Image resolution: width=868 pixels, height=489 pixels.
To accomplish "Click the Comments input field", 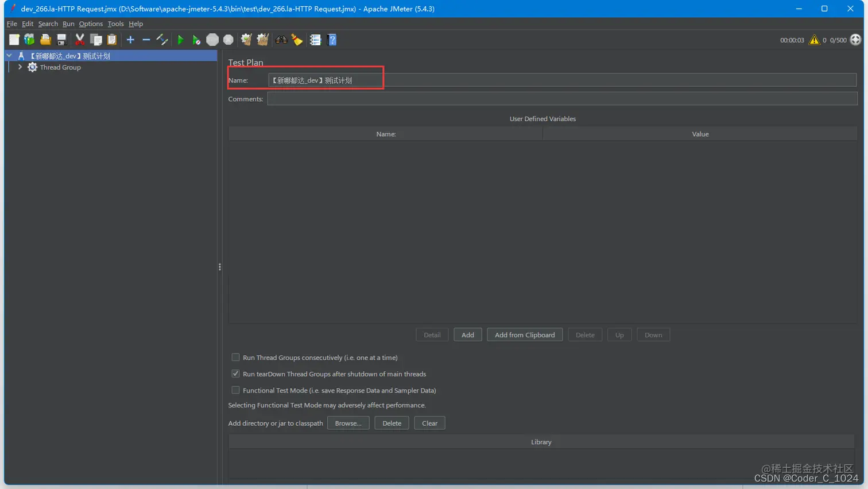I will (x=562, y=99).
